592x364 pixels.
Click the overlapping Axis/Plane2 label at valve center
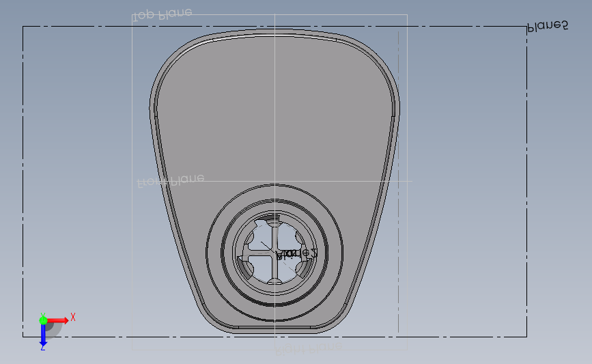click(297, 254)
